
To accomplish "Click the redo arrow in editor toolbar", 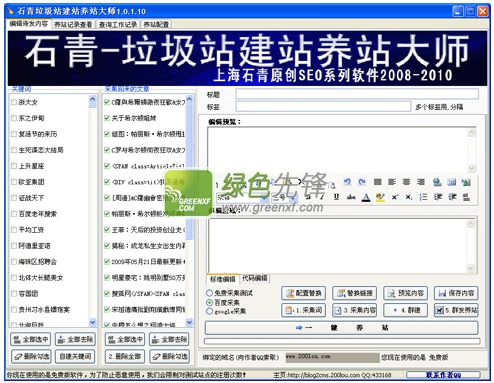I will coord(362,182).
